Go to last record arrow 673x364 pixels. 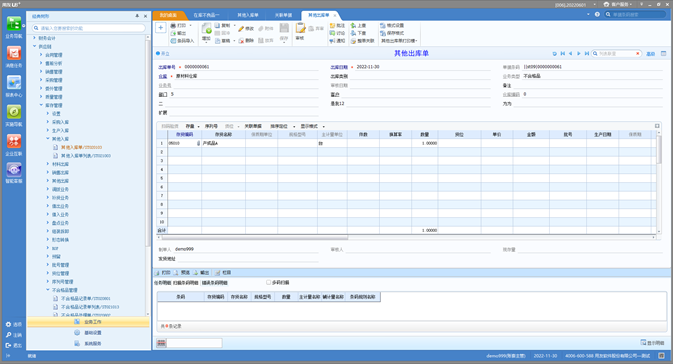click(587, 54)
